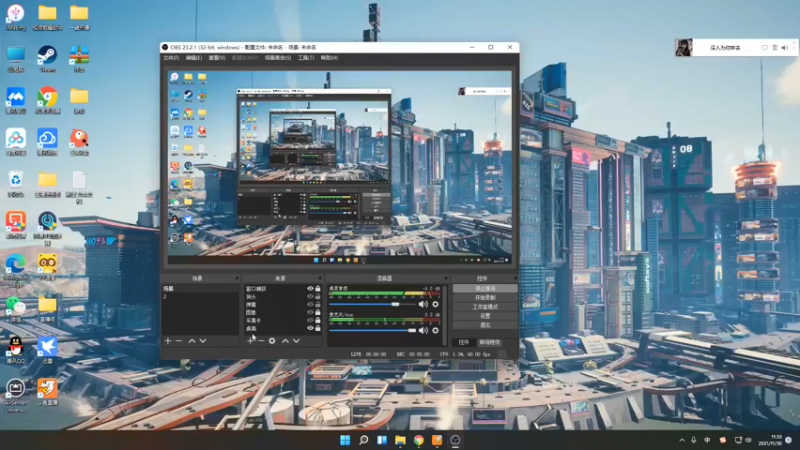Mute the 麦克风/Aux speaker icon
The image size is (800, 450).
(x=423, y=331)
